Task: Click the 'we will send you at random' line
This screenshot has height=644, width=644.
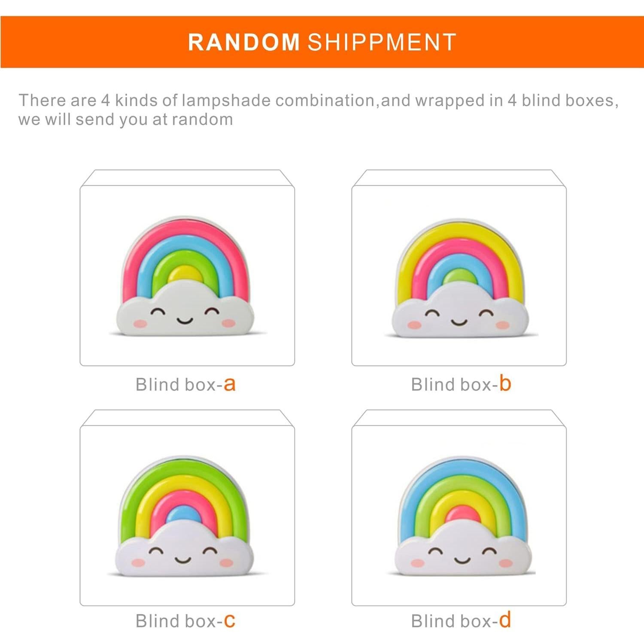Action: [x=125, y=119]
